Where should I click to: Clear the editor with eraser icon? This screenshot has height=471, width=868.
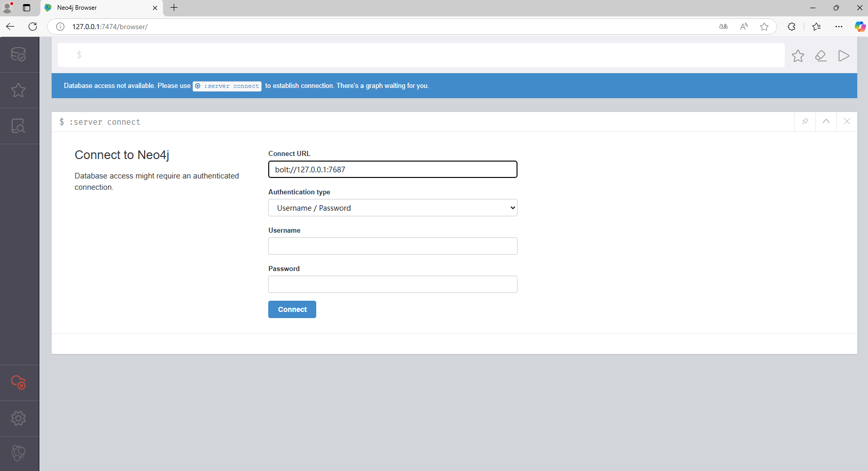point(821,56)
